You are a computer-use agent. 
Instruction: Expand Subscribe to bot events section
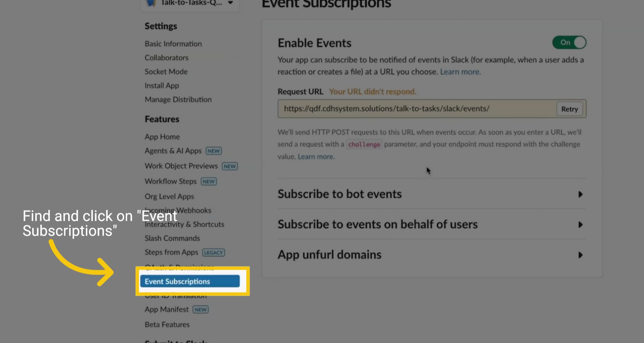click(432, 194)
